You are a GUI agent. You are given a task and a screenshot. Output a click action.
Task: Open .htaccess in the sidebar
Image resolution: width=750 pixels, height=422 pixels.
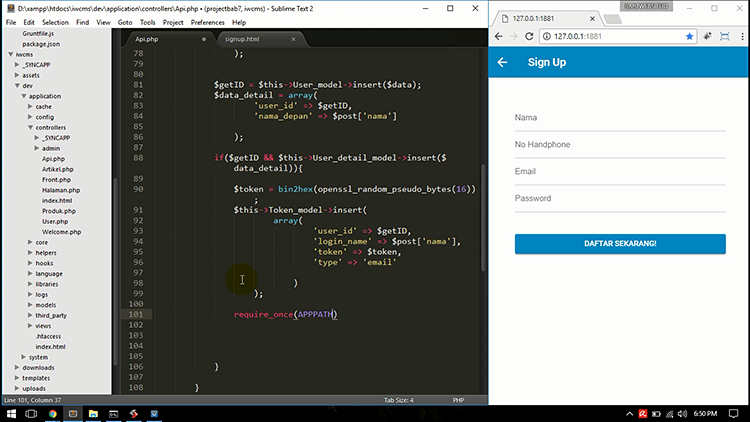[x=48, y=336]
